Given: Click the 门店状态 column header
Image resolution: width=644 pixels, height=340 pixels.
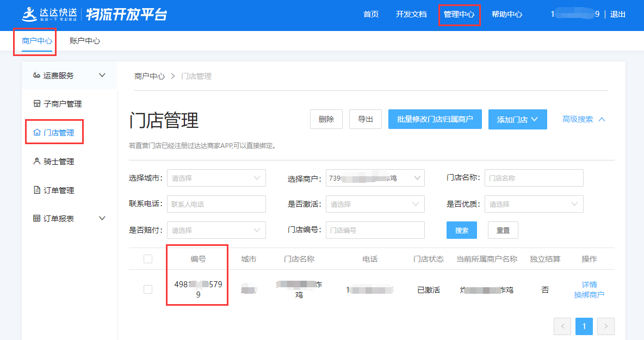Looking at the screenshot, I should (x=429, y=259).
